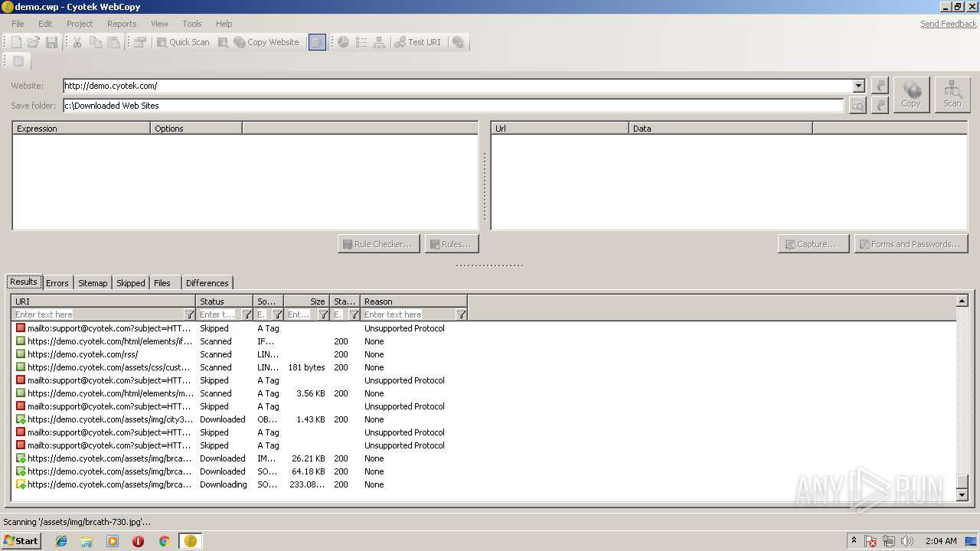The image size is (980, 551).
Task: Click the large Scan button
Action: coord(952,95)
